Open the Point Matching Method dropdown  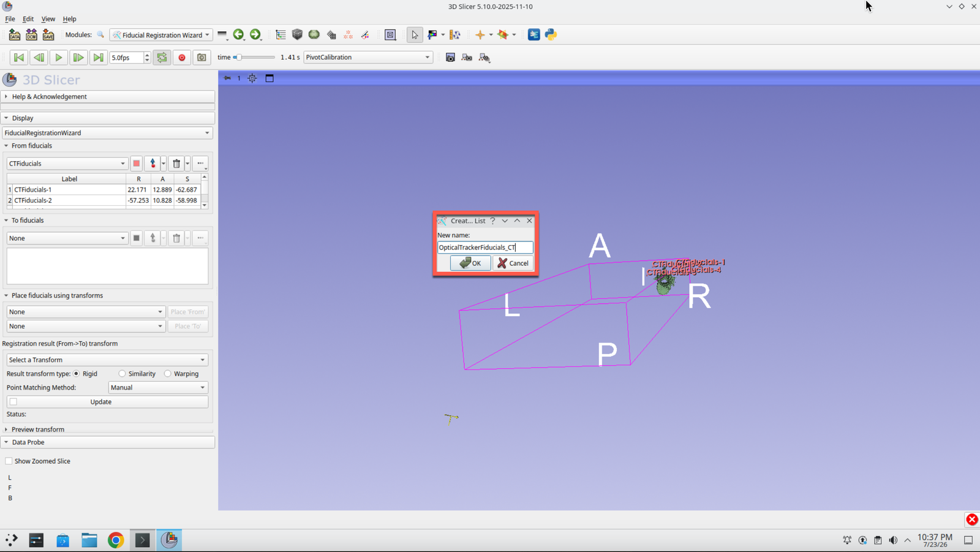click(158, 388)
